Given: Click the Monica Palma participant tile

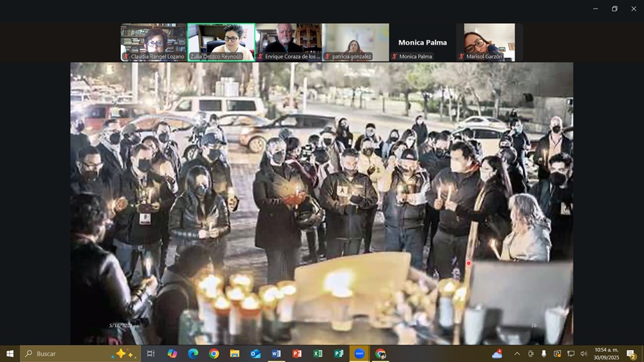Looking at the screenshot, I should (422, 42).
